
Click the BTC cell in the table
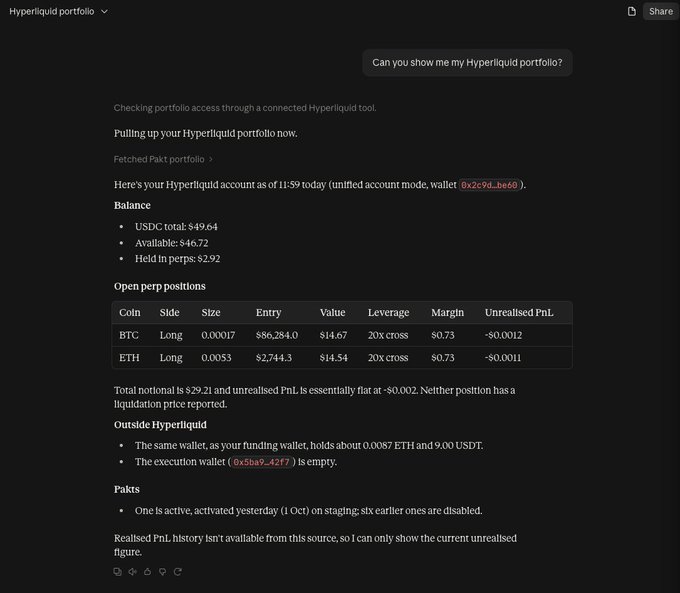pos(129,335)
